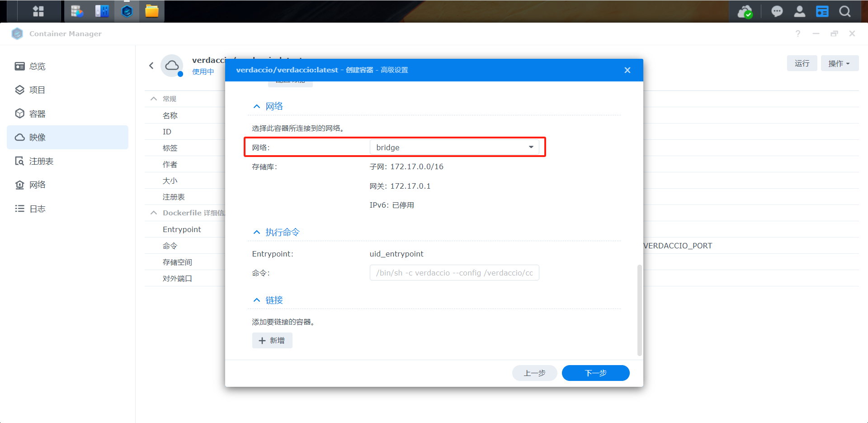Go to 上一步 previous step

[x=534, y=373]
